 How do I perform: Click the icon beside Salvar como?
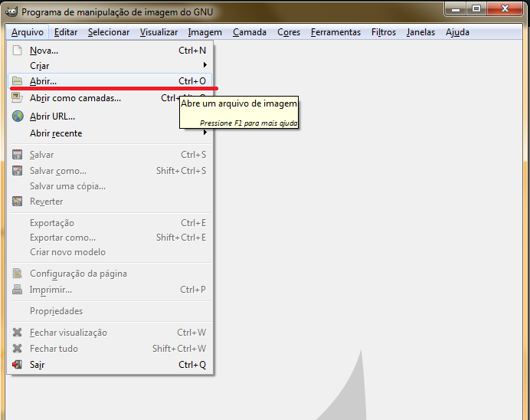click(x=18, y=171)
